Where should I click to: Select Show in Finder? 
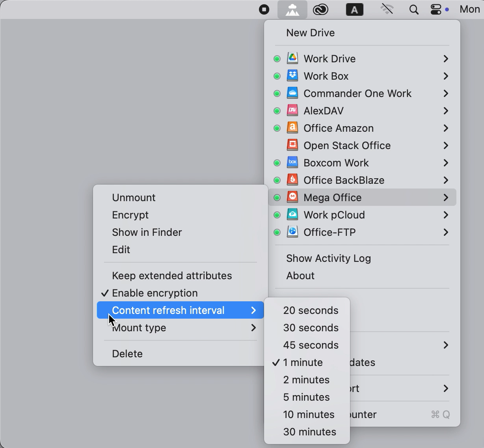pos(181,232)
